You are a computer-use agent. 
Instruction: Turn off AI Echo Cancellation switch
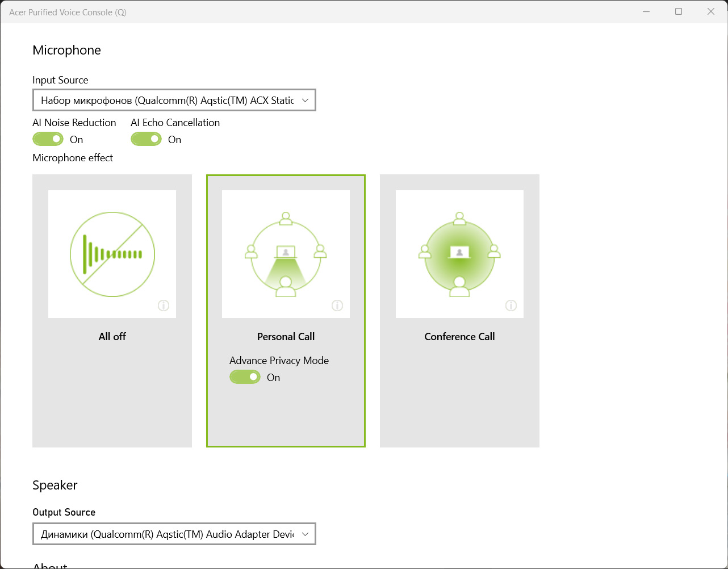(147, 139)
